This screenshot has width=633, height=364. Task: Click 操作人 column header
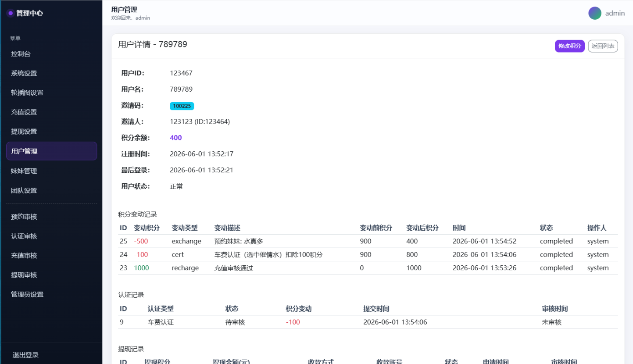pos(597,228)
